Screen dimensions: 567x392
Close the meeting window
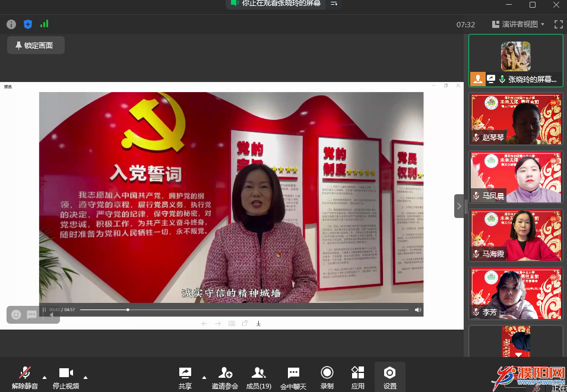point(556,5)
